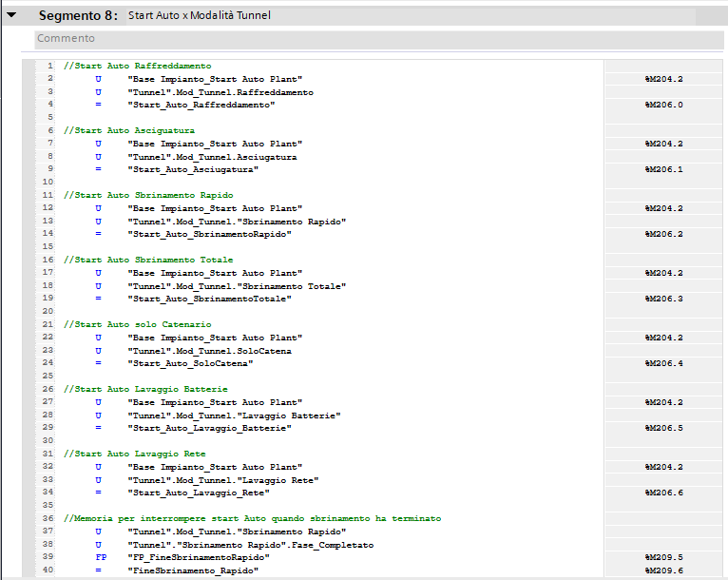Click '"Start_Auto_SbrinamentoRapido"' operand

point(209,234)
